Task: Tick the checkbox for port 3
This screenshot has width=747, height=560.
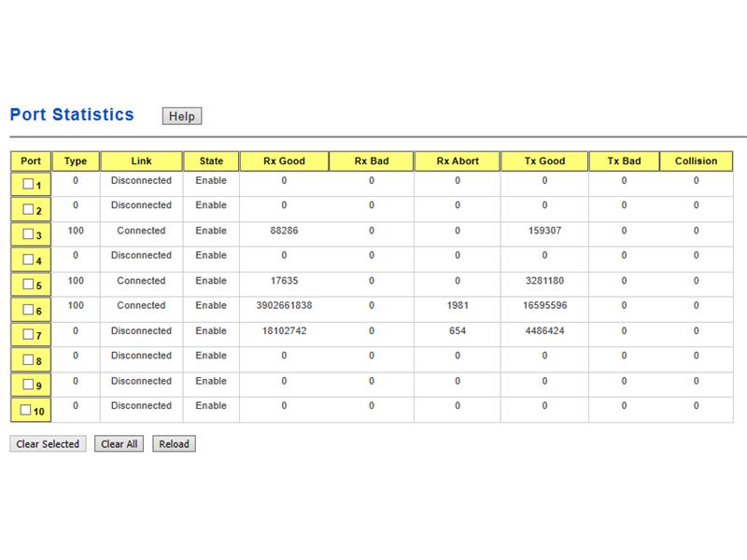Action: coord(28,234)
